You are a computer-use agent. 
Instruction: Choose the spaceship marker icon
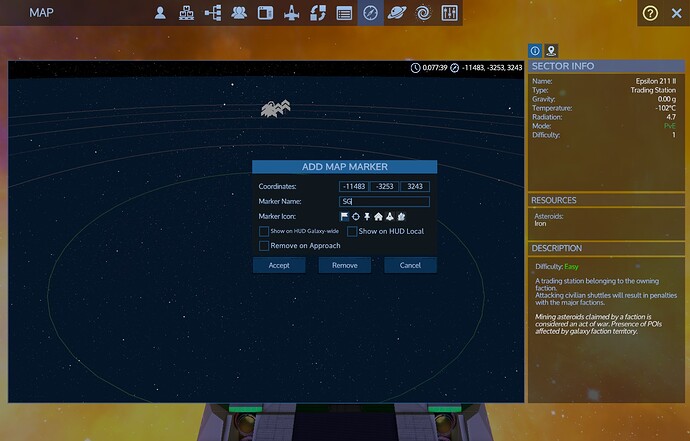tap(389, 216)
